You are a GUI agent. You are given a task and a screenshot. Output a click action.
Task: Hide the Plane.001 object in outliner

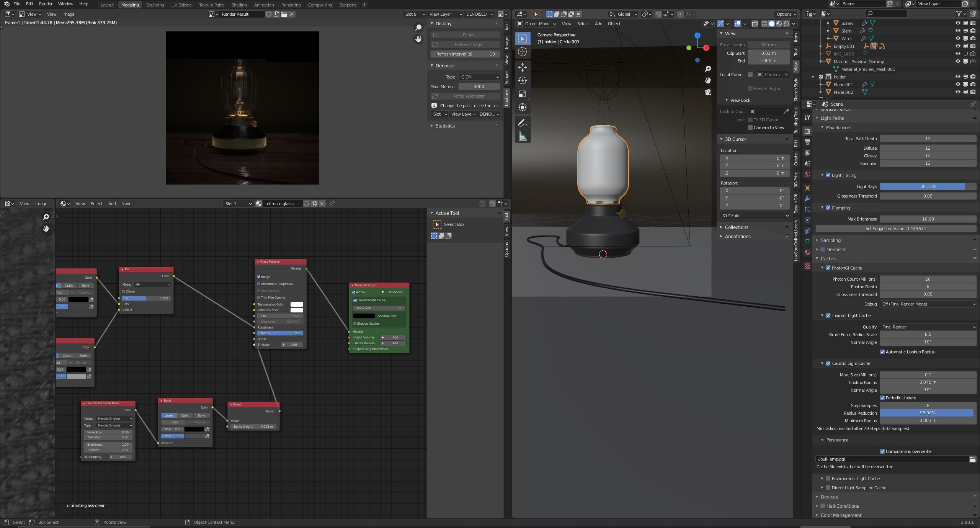pyautogui.click(x=958, y=85)
